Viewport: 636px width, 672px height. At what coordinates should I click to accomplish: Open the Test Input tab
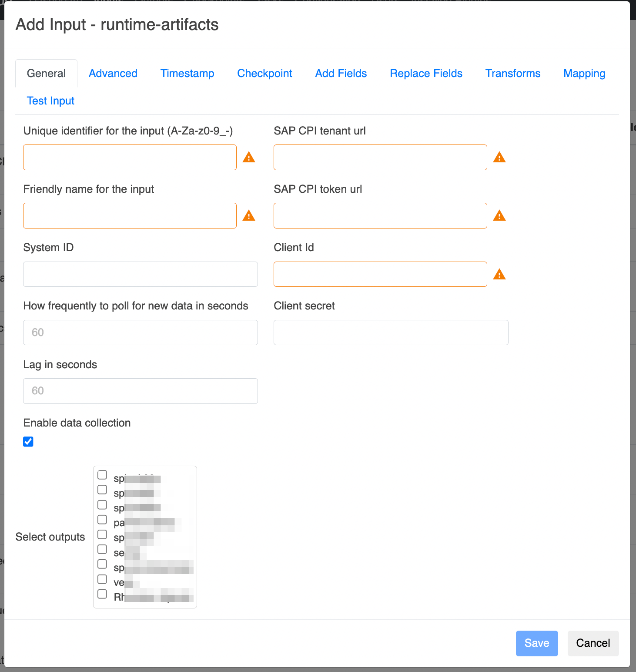coord(50,101)
